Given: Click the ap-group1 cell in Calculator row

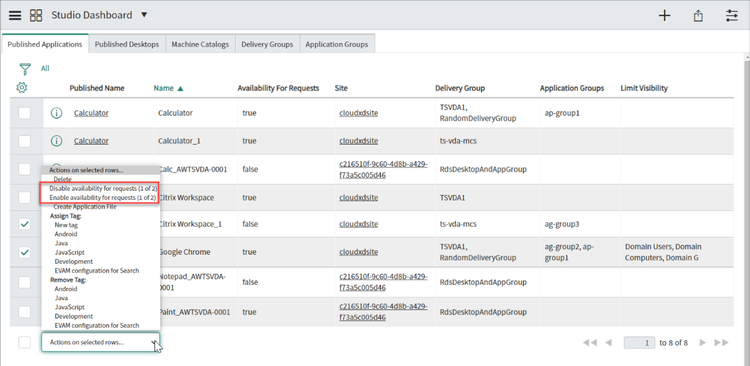Looking at the screenshot, I should tap(563, 113).
